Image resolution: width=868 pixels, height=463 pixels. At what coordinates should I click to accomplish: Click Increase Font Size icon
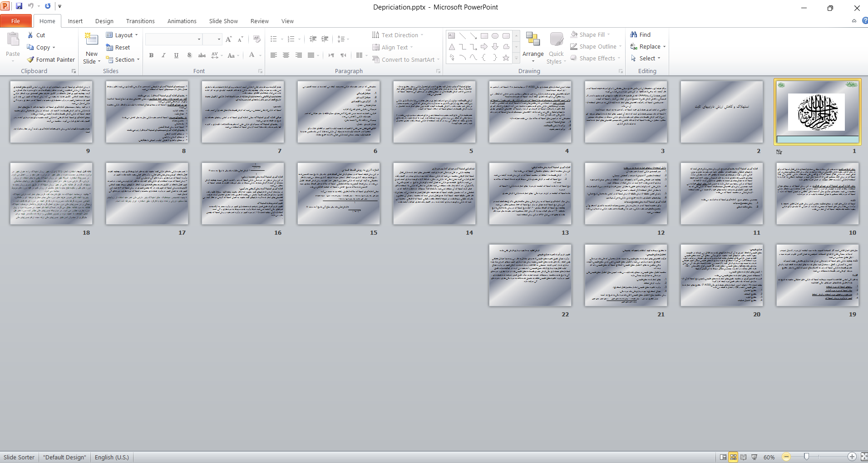point(229,39)
